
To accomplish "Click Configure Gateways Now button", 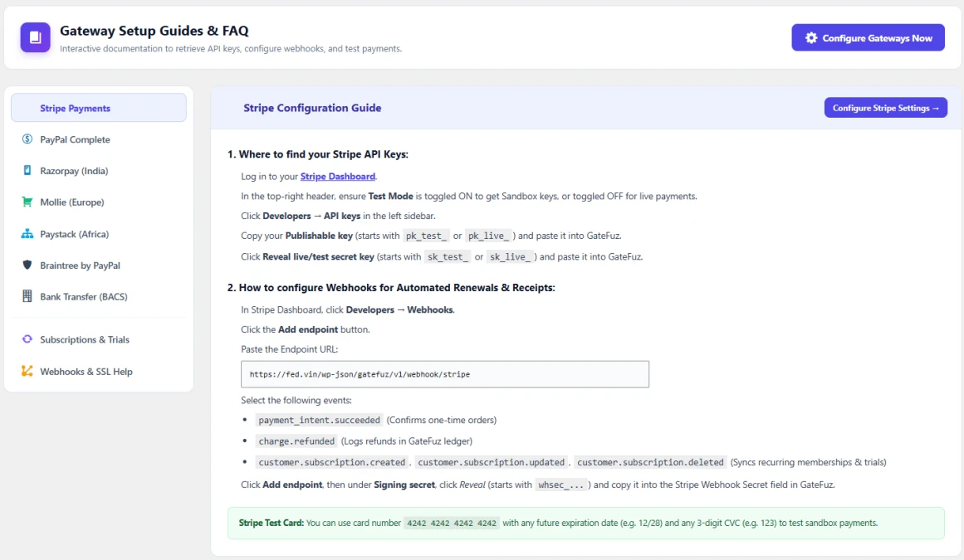I will pos(868,38).
